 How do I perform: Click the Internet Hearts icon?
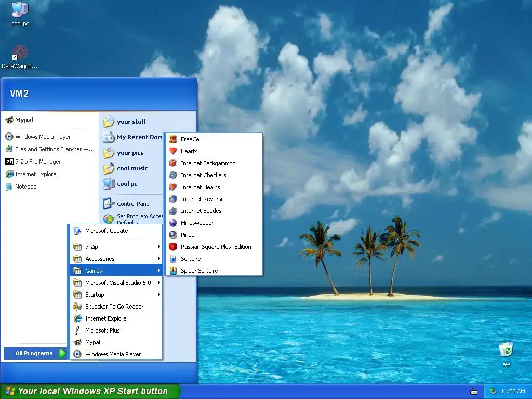[173, 187]
